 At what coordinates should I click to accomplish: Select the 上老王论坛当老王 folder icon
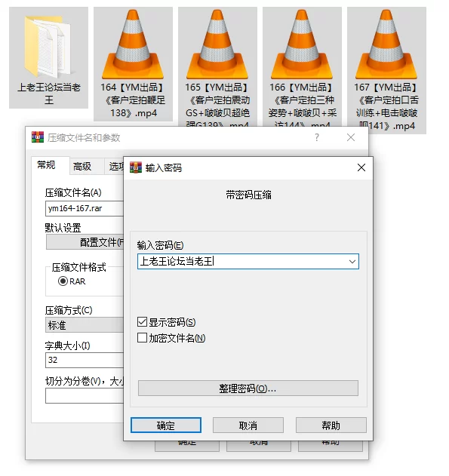tap(48, 45)
